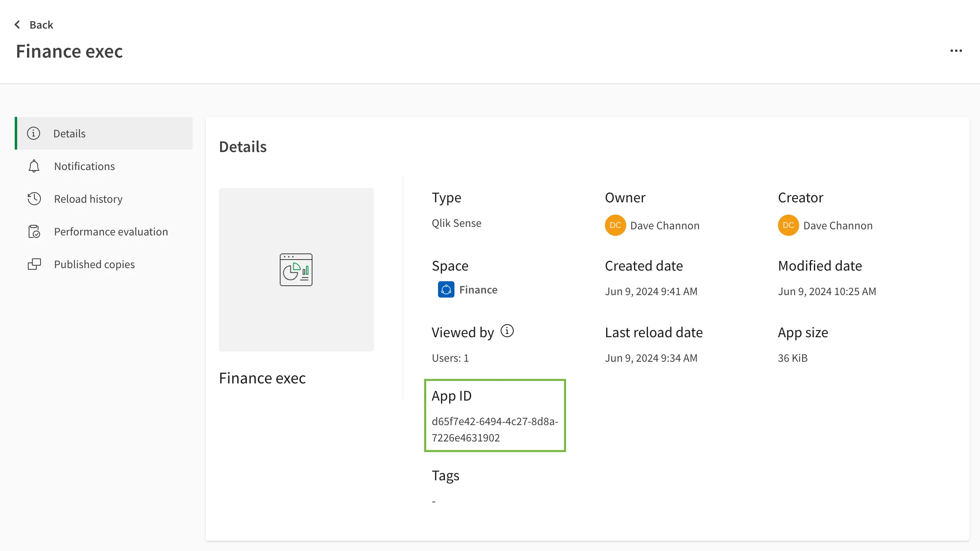This screenshot has height=551, width=980.
Task: Click the Performance evaluation clipboard icon
Action: point(34,231)
